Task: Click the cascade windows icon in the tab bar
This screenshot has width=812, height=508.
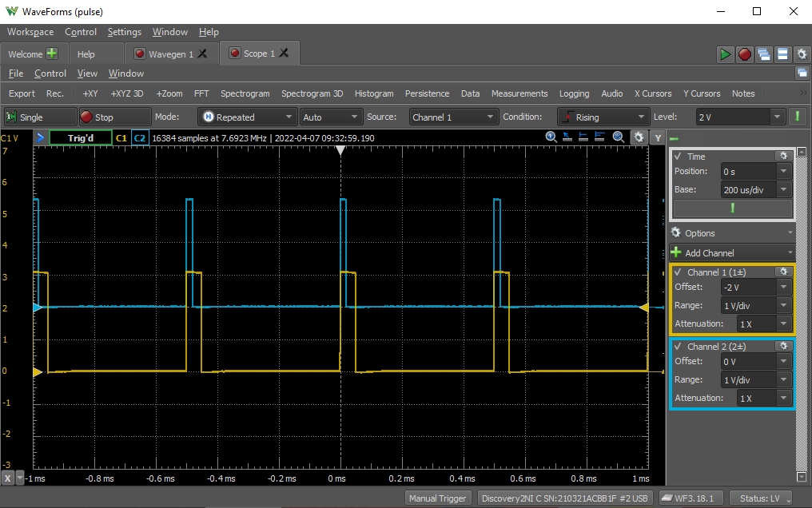Action: (764, 54)
